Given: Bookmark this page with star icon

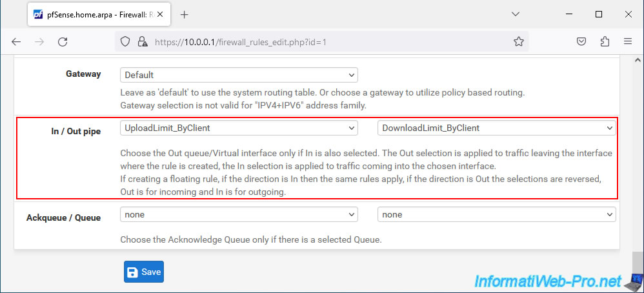Looking at the screenshot, I should click(x=519, y=41).
